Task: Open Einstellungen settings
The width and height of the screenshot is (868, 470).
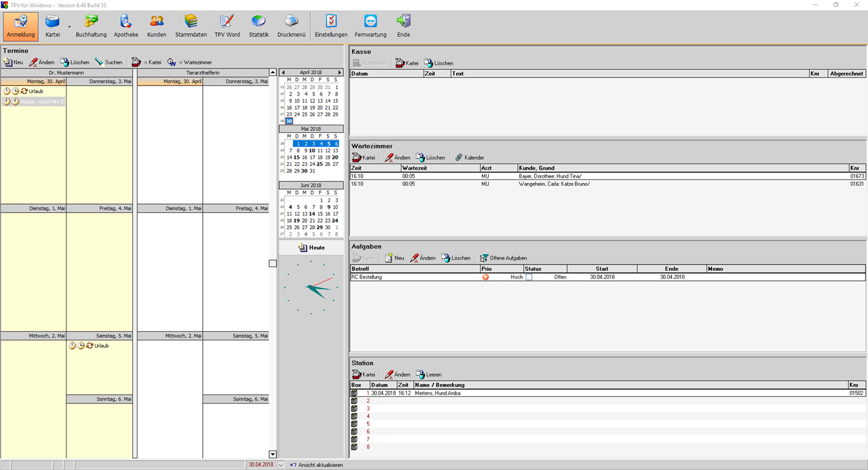Action: (x=331, y=26)
